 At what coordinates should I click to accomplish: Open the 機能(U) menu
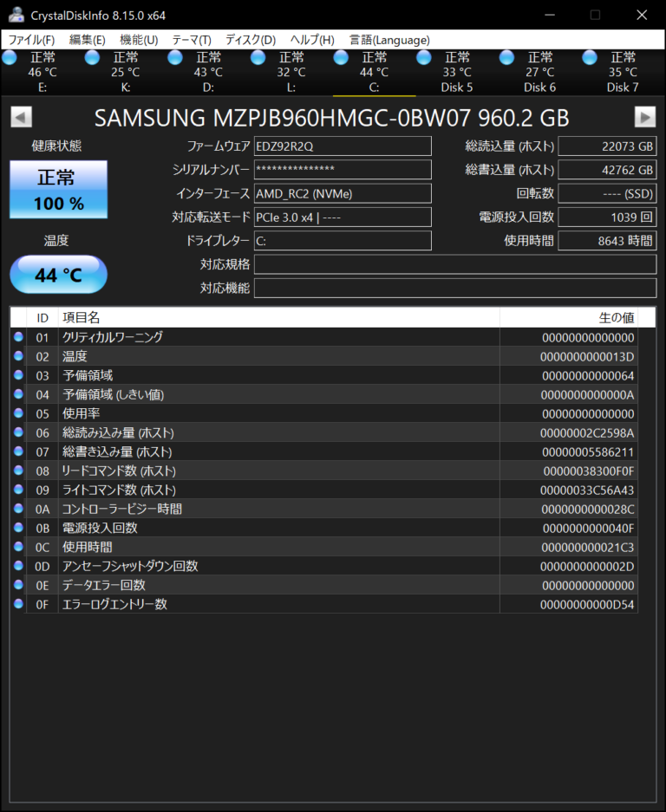139,40
